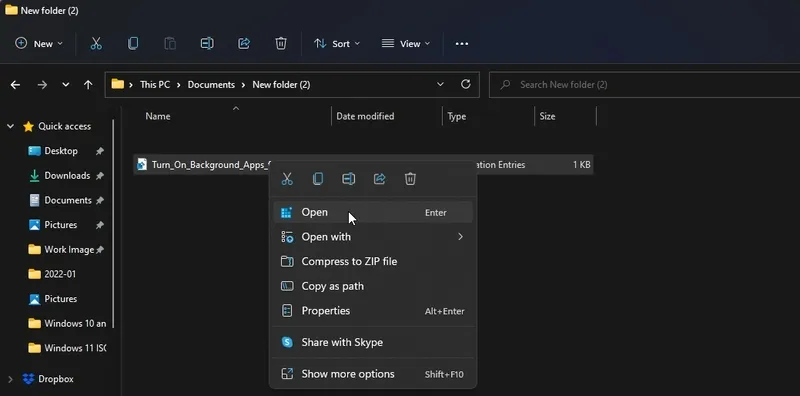Go forward with the right arrow button
This screenshot has height=396, width=800.
click(x=42, y=85)
